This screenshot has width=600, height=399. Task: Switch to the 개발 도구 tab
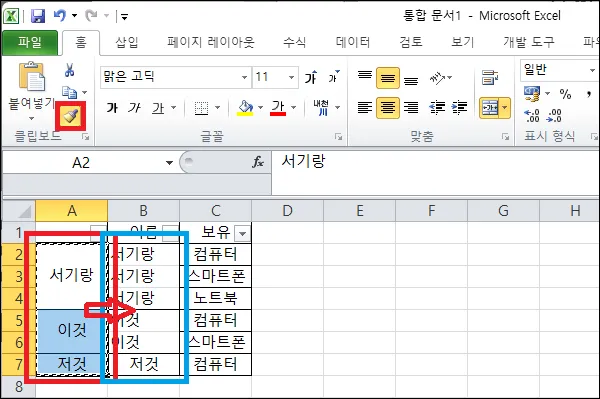[528, 42]
